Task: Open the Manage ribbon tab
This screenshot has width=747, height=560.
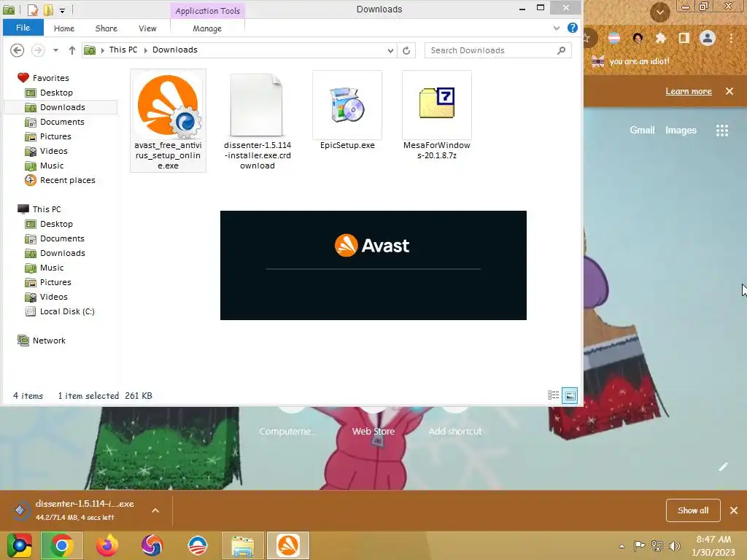Action: [x=207, y=28]
